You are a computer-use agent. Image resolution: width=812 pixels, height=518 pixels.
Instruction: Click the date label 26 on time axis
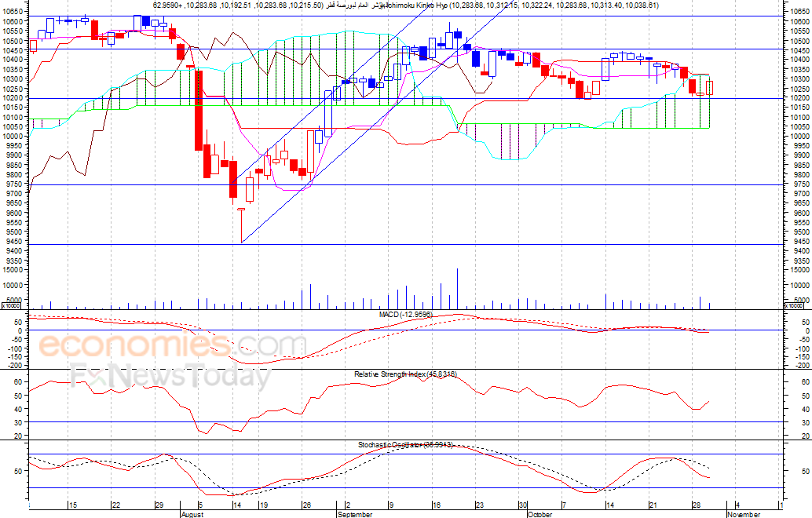tap(306, 505)
